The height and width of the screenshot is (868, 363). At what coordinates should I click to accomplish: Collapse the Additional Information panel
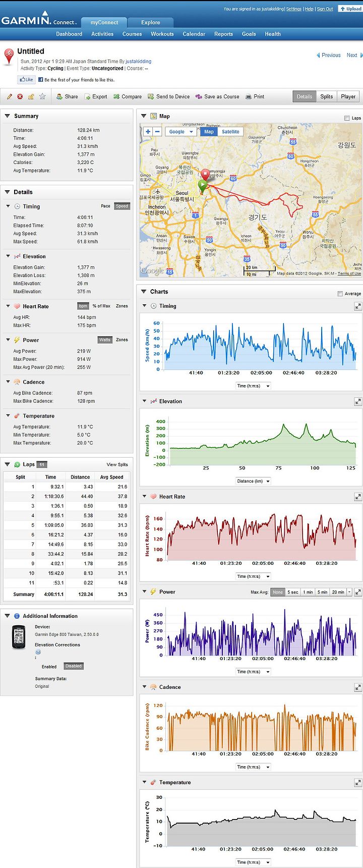(7, 616)
